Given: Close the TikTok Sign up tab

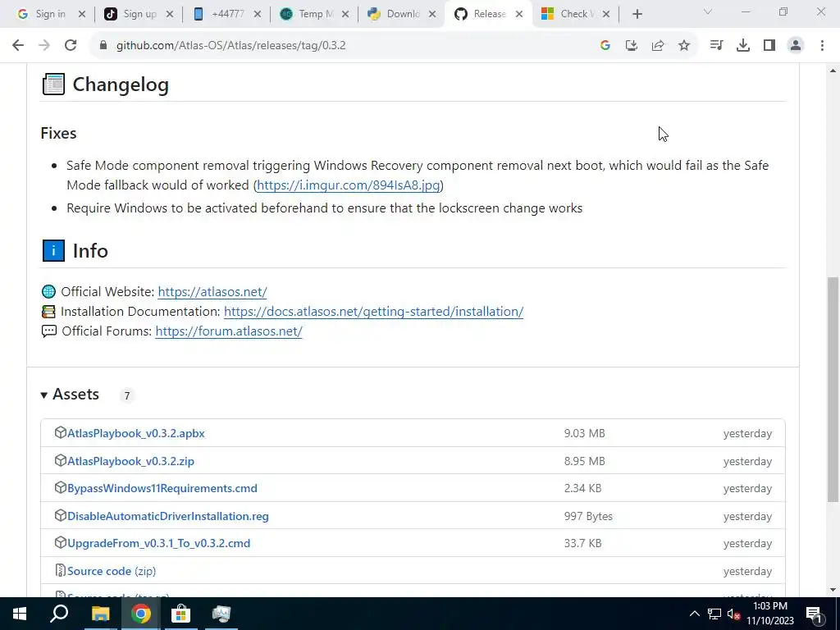Looking at the screenshot, I should [x=170, y=15].
